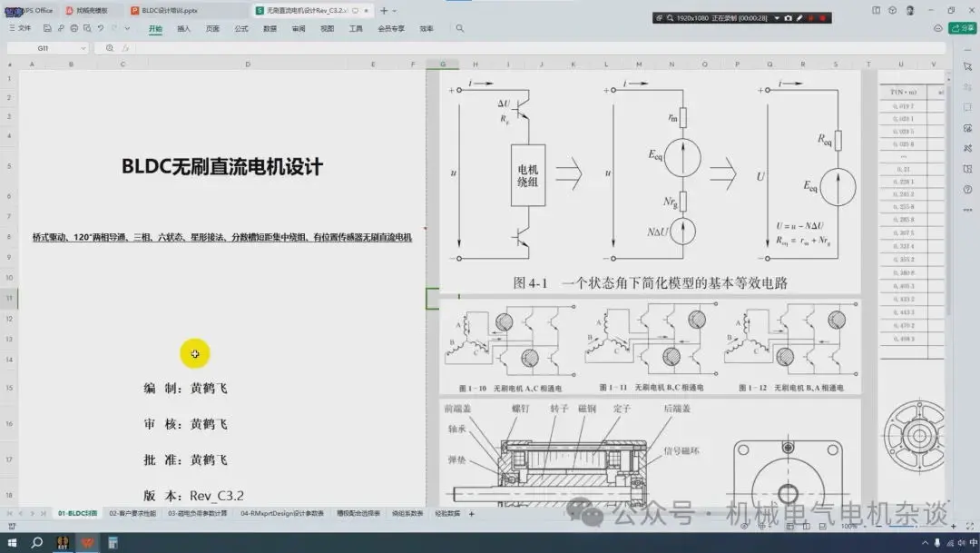Add a new sheet with the plus button

pyautogui.click(x=472, y=514)
